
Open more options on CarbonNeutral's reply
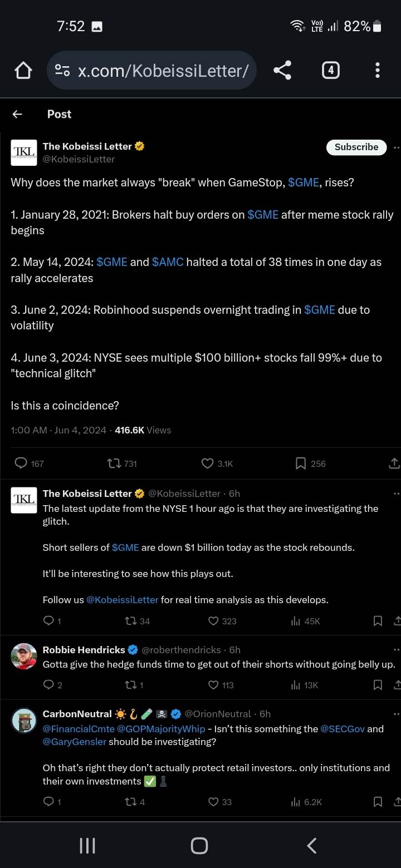coord(396,714)
